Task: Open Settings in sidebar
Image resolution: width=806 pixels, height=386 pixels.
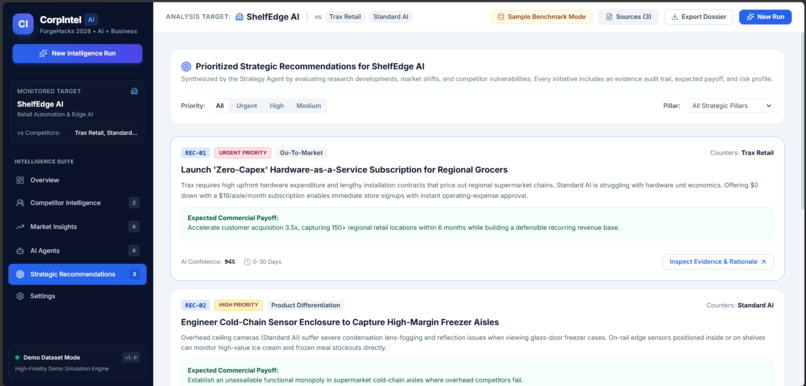Action: pos(77,297)
